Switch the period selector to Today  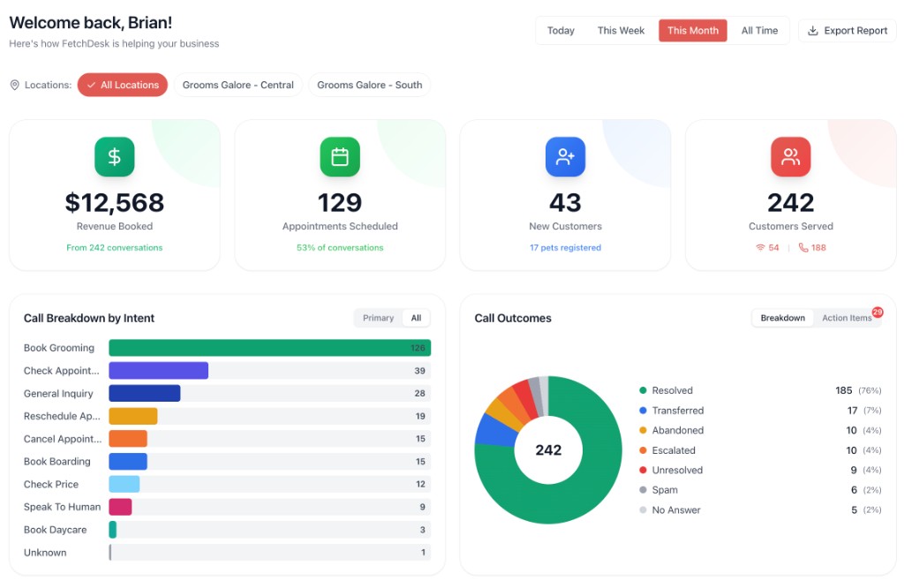pos(561,30)
